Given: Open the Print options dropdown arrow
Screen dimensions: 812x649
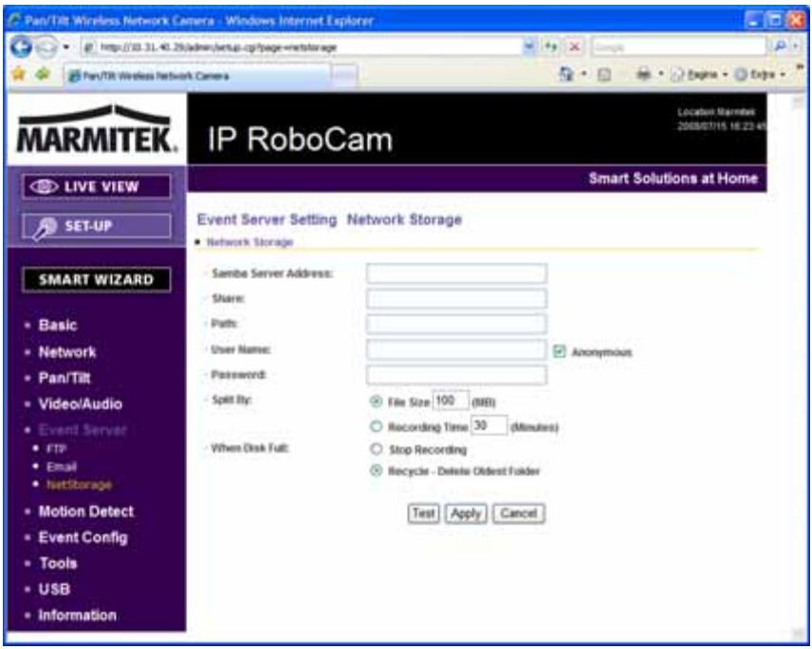Looking at the screenshot, I should (x=661, y=75).
